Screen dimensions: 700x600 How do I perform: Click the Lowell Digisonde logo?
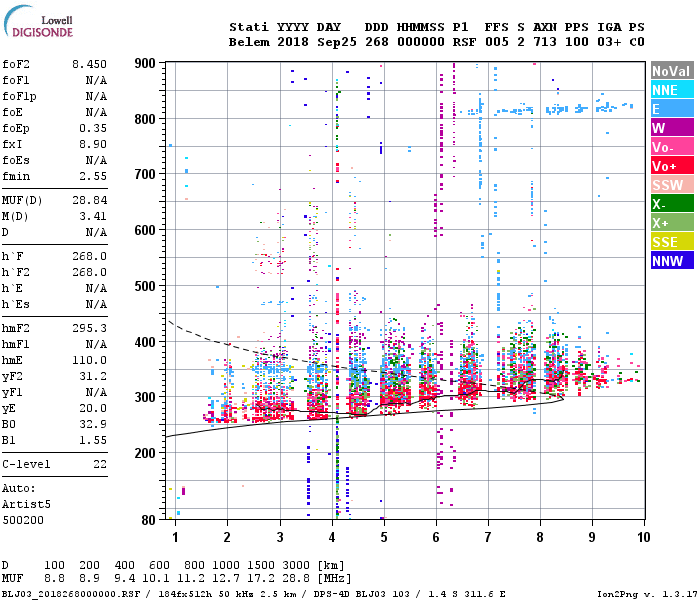point(39,22)
